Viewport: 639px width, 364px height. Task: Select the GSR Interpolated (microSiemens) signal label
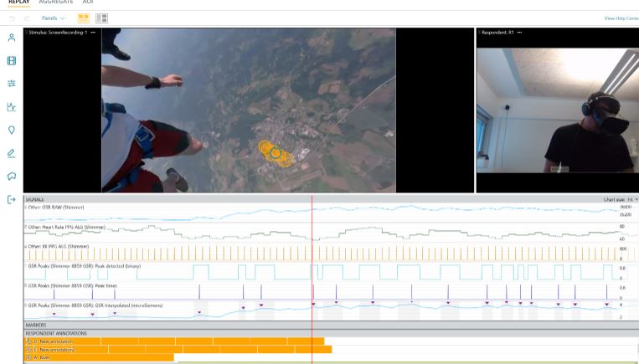click(x=95, y=305)
